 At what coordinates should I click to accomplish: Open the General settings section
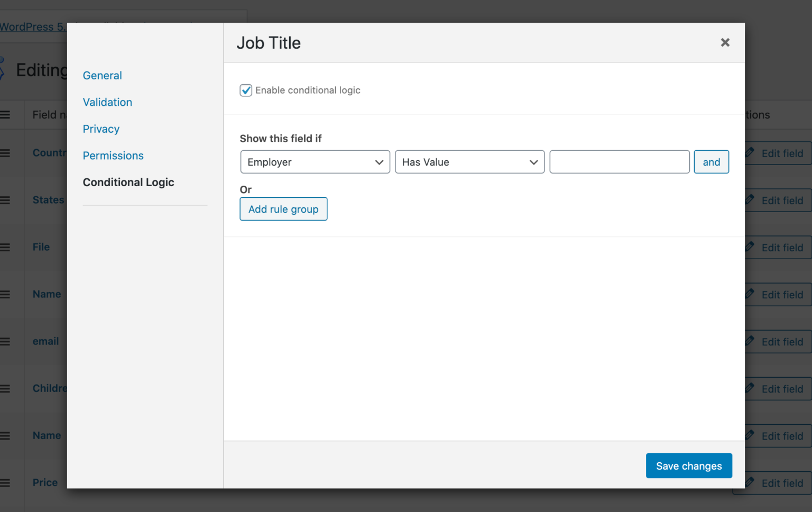pyautogui.click(x=102, y=76)
